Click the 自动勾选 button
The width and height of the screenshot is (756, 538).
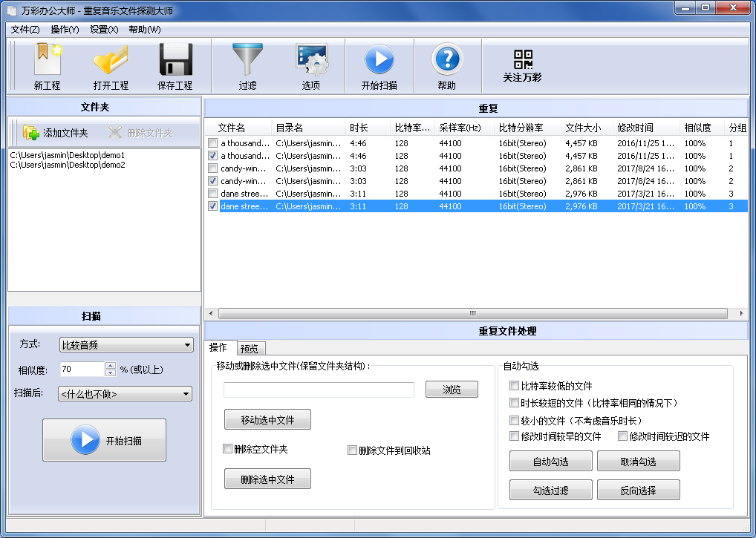coord(550,462)
